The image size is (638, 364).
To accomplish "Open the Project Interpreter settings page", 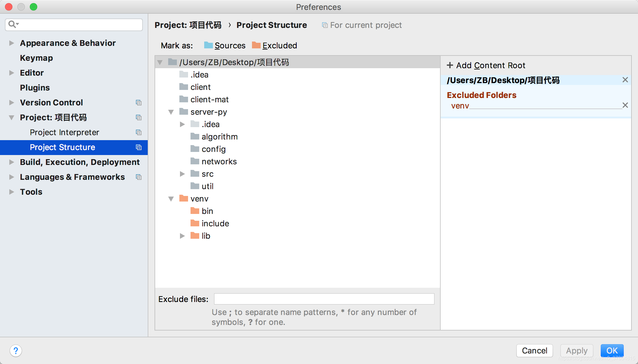I will point(64,132).
